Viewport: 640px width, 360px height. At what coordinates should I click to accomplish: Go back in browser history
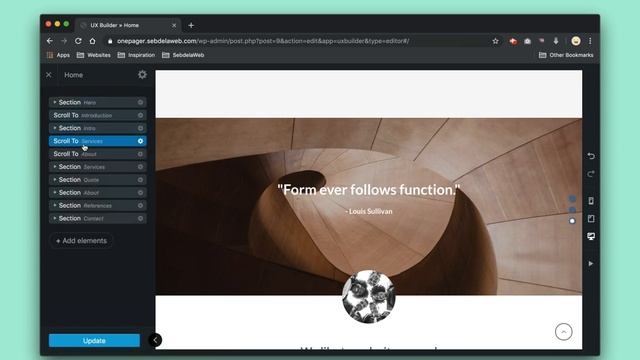pyautogui.click(x=49, y=41)
